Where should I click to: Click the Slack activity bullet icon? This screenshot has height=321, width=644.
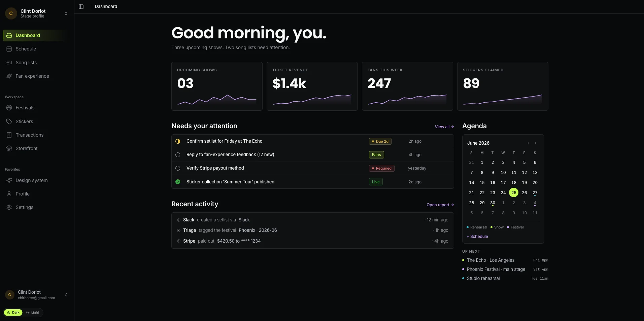click(x=179, y=220)
